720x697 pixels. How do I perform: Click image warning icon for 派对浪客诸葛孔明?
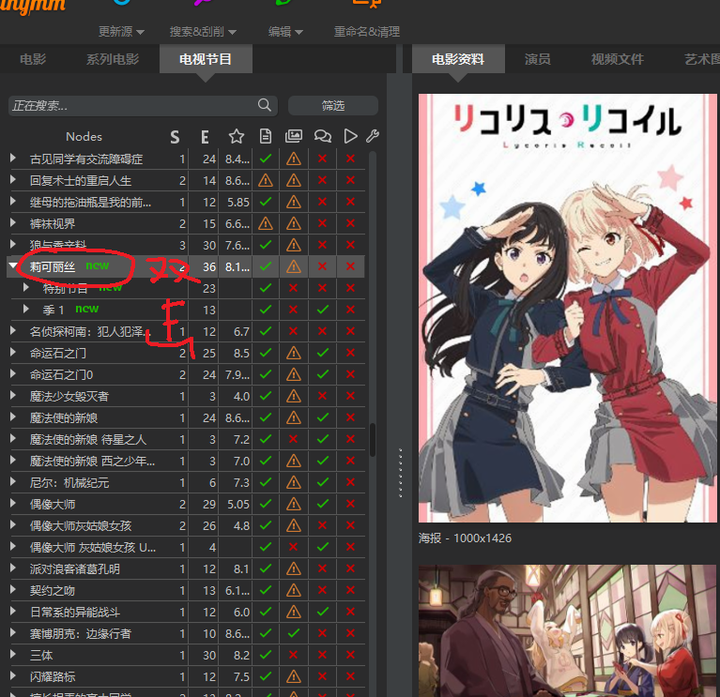[294, 569]
